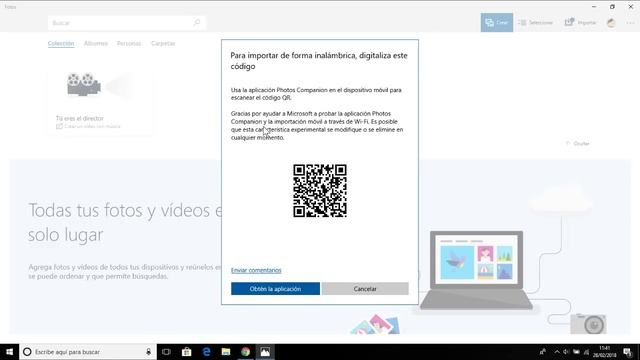Click the Cortana search circle icon
Screen dimensions: 640x360
coord(27,351)
